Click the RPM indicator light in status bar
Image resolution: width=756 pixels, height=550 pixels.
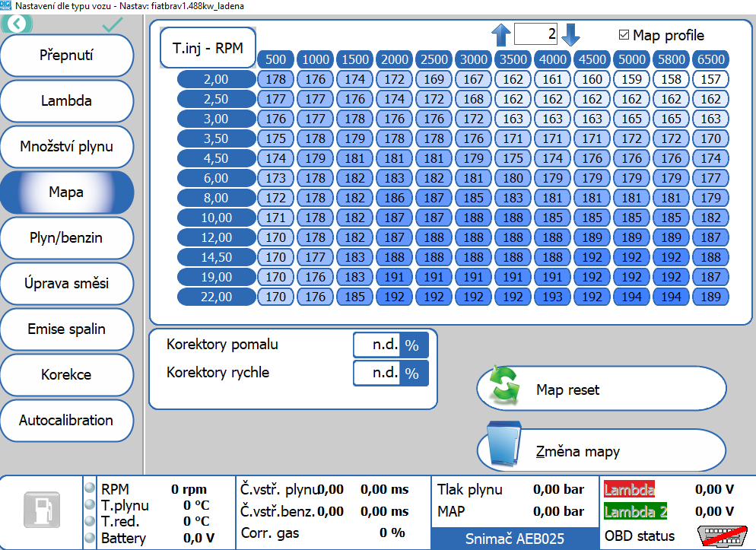point(91,489)
